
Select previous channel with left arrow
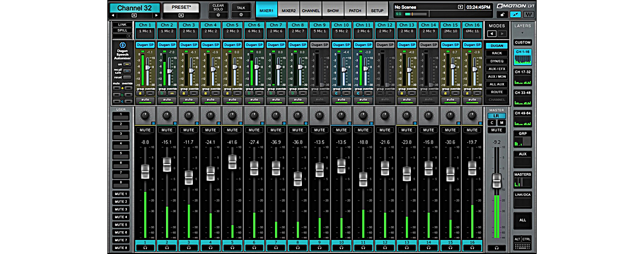114,16
